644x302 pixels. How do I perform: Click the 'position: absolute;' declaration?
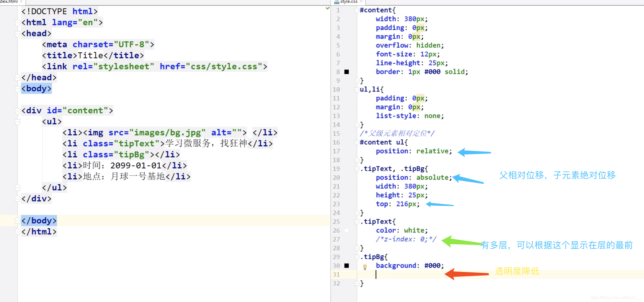click(x=414, y=177)
